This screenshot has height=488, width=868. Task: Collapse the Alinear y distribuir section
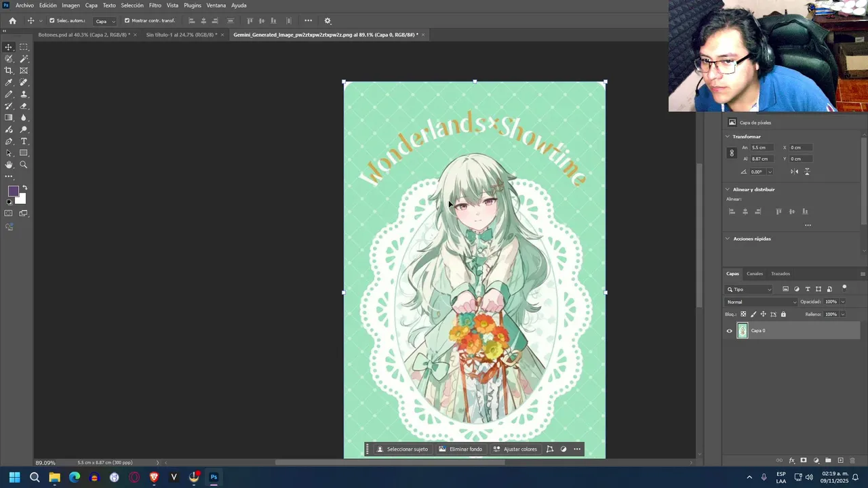(x=728, y=190)
